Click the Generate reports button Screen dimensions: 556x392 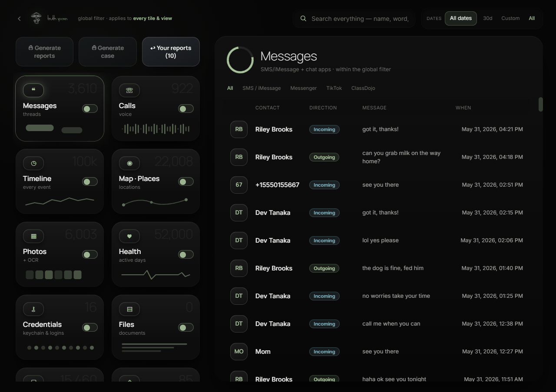(44, 52)
